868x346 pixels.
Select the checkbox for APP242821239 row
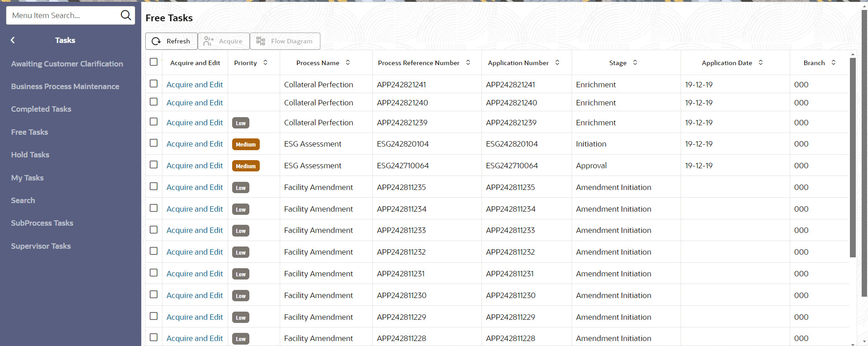tap(154, 122)
